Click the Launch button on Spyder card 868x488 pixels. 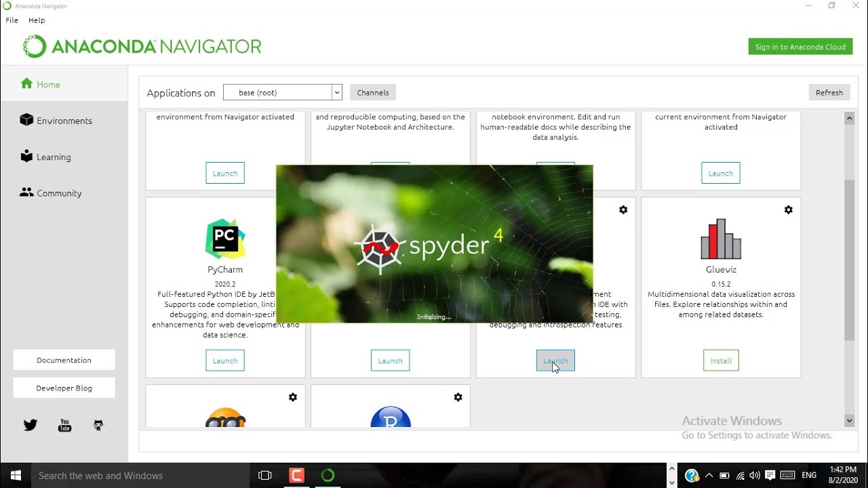point(555,361)
